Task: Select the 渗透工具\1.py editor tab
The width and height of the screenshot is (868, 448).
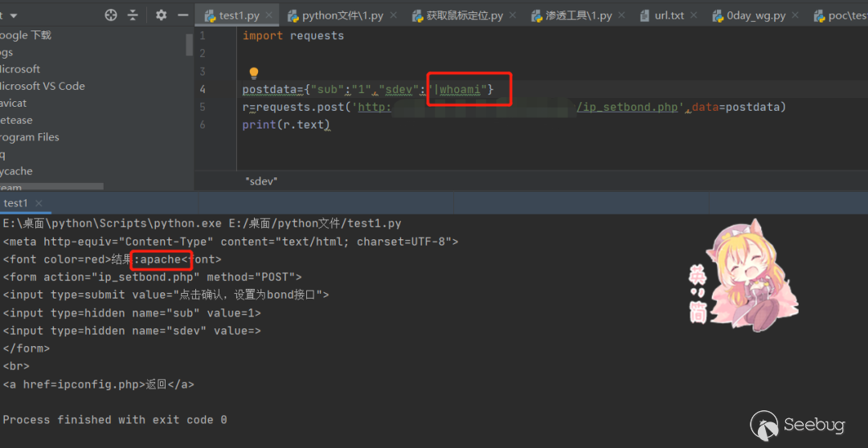Action: (578, 16)
